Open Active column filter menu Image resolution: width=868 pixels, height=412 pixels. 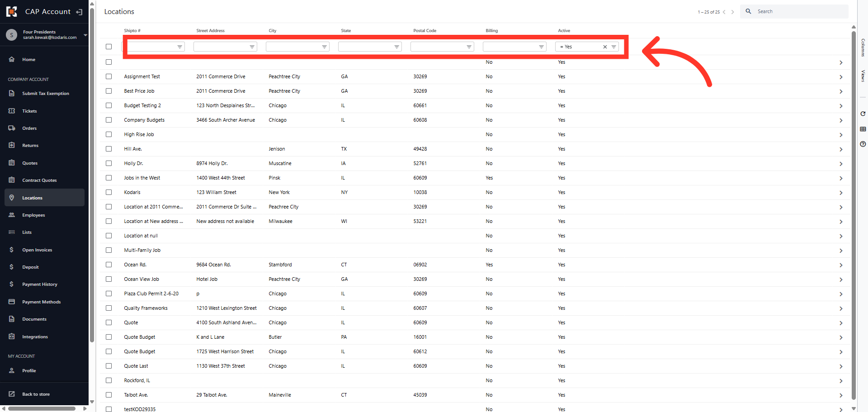(613, 47)
